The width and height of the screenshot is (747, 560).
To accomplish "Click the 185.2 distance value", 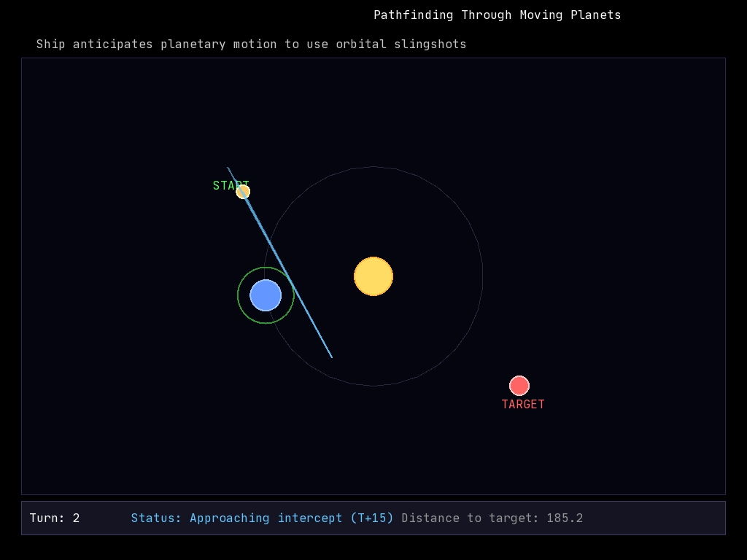I will click(565, 518).
